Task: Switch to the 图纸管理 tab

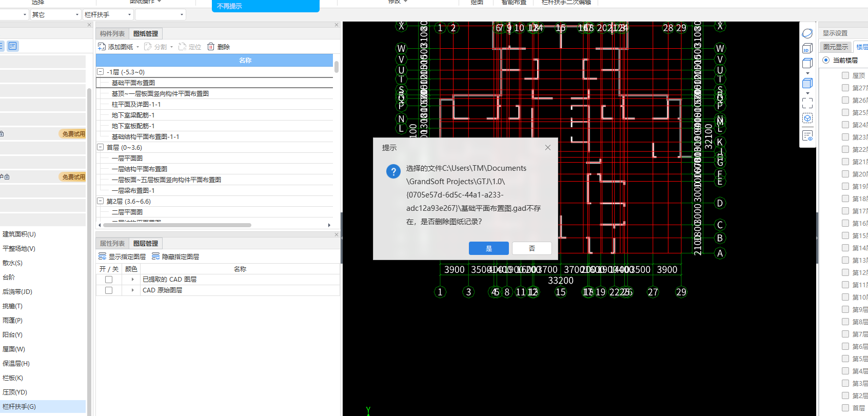Action: [146, 34]
